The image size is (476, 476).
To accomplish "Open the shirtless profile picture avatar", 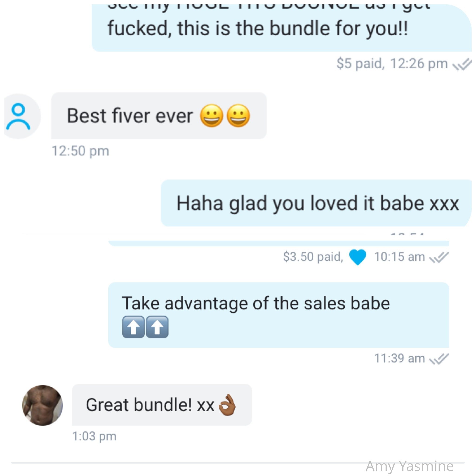I will [x=43, y=405].
